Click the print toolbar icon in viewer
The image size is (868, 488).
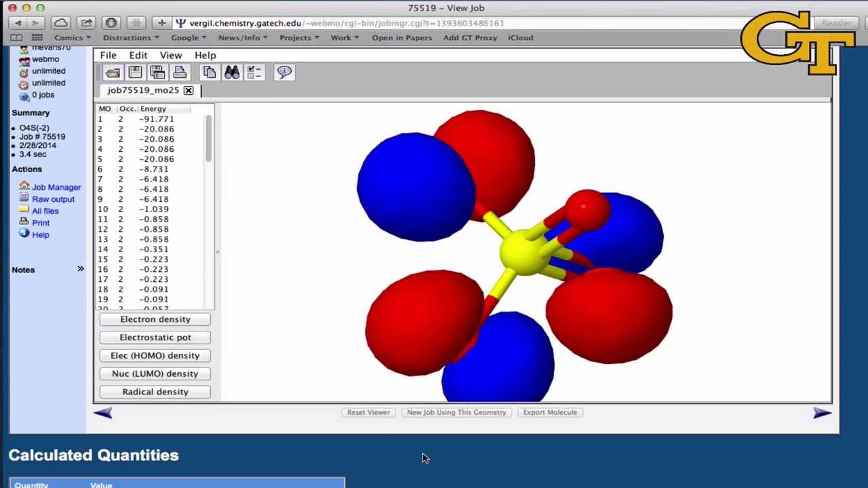click(180, 73)
